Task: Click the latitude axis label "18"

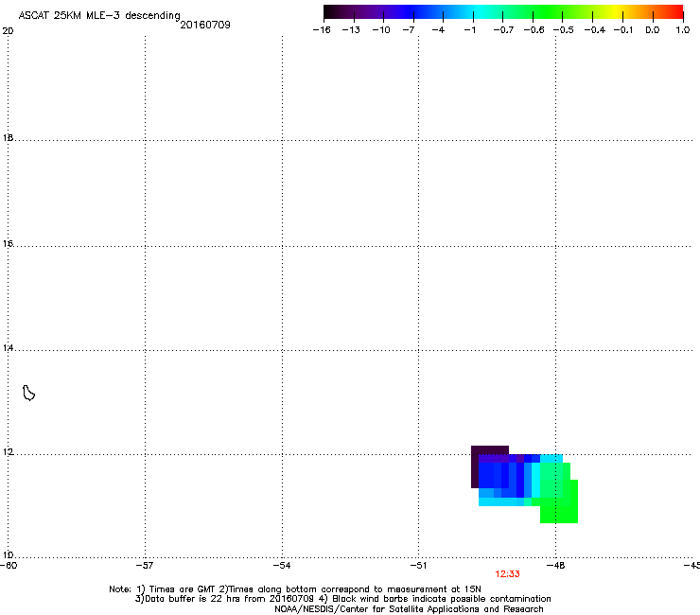Action: [x=8, y=138]
